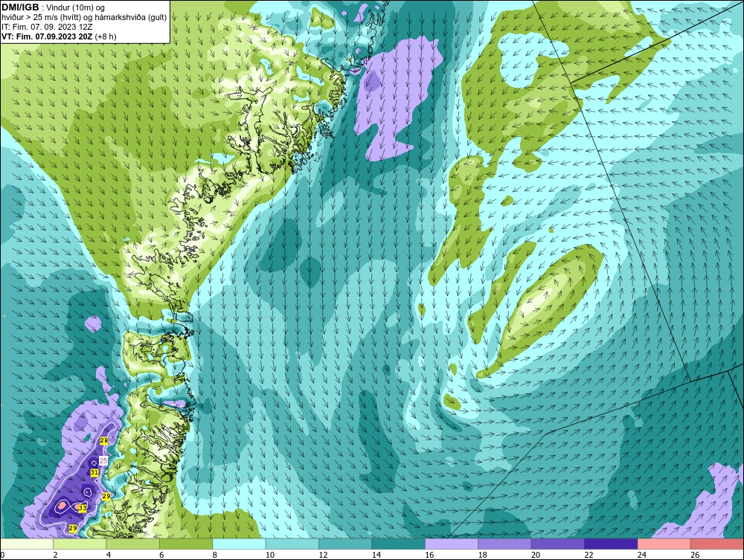The width and height of the screenshot is (744, 560).
Task: Click the 'VT: Fim. 07.09.2023 20Z' valid time
Action: point(47,36)
